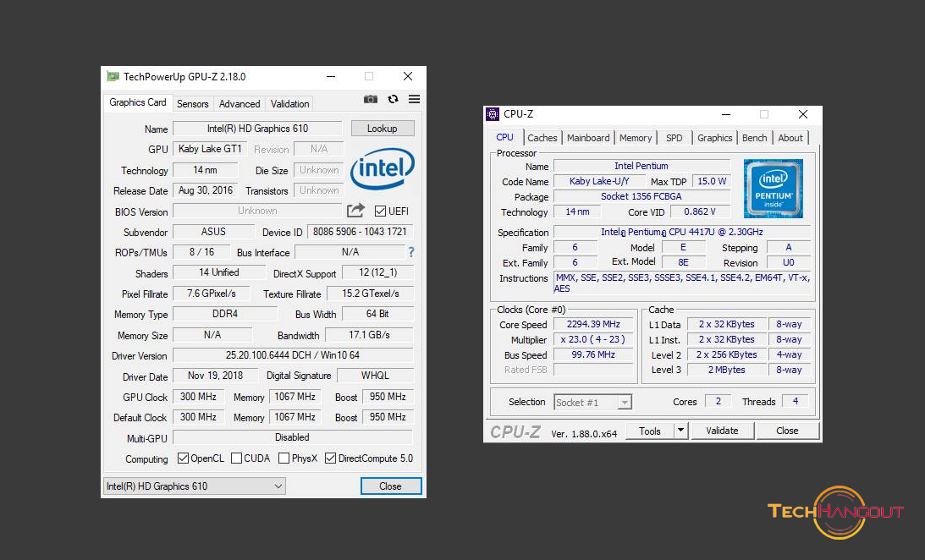Click the Driver Date Nov 19, 2018 value
This screenshot has width=925, height=560.
215,376
